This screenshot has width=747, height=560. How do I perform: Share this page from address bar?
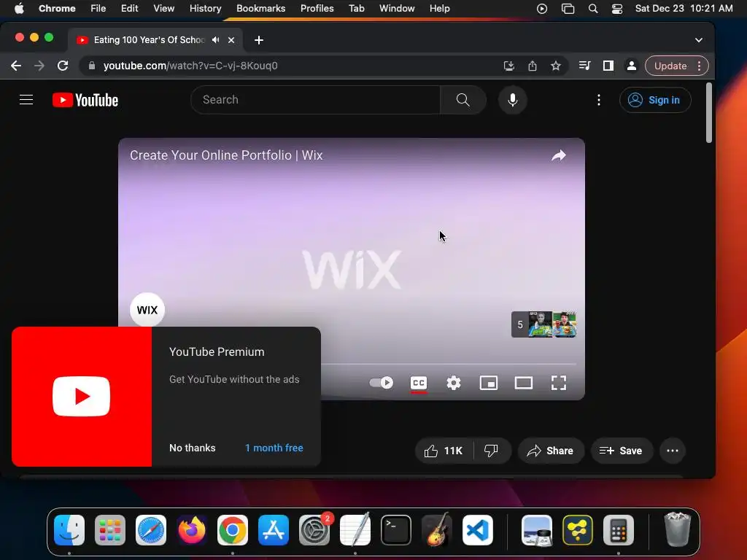tap(532, 66)
